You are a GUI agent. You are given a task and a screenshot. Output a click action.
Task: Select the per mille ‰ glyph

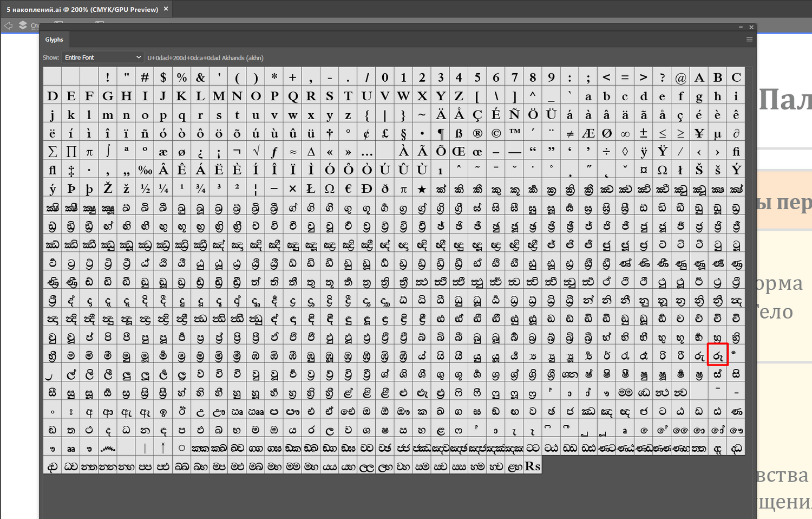145,170
